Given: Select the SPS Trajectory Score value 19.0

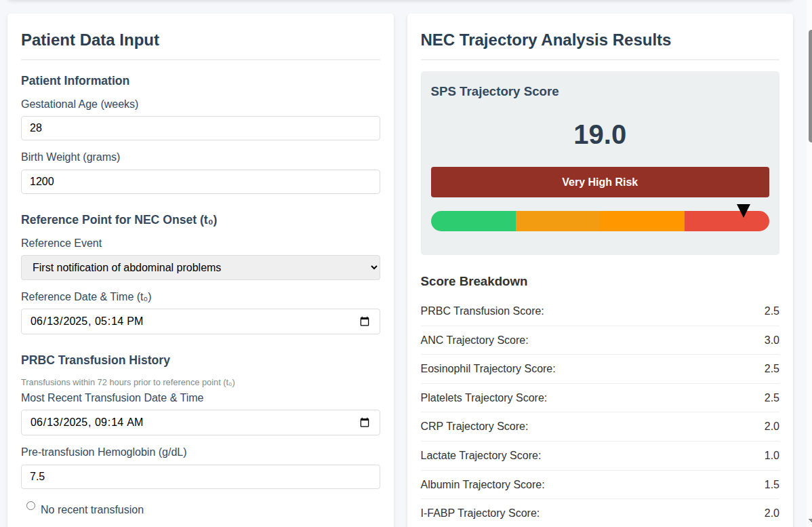Looking at the screenshot, I should click(x=600, y=134).
